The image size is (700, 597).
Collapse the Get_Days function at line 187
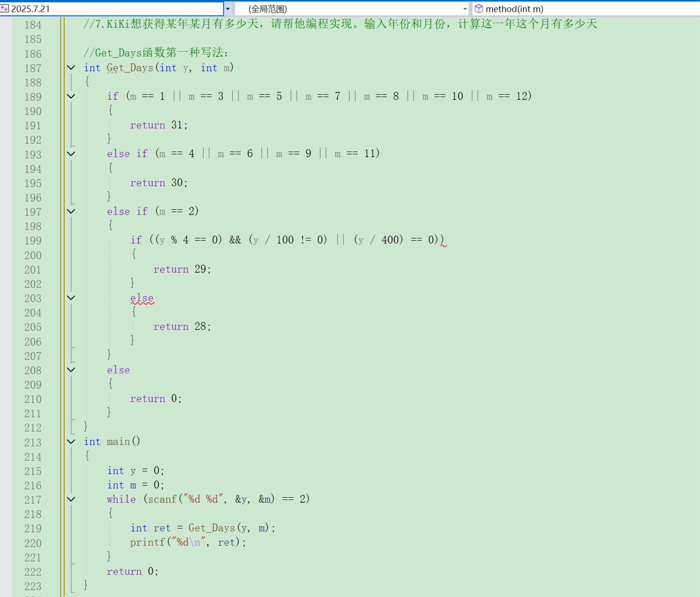click(71, 68)
